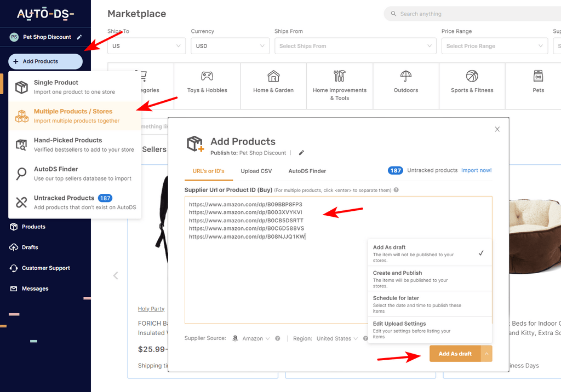Screen dimensions: 561x392
Task: Edit publish store with pencil icon in dialog
Action: click(301, 153)
